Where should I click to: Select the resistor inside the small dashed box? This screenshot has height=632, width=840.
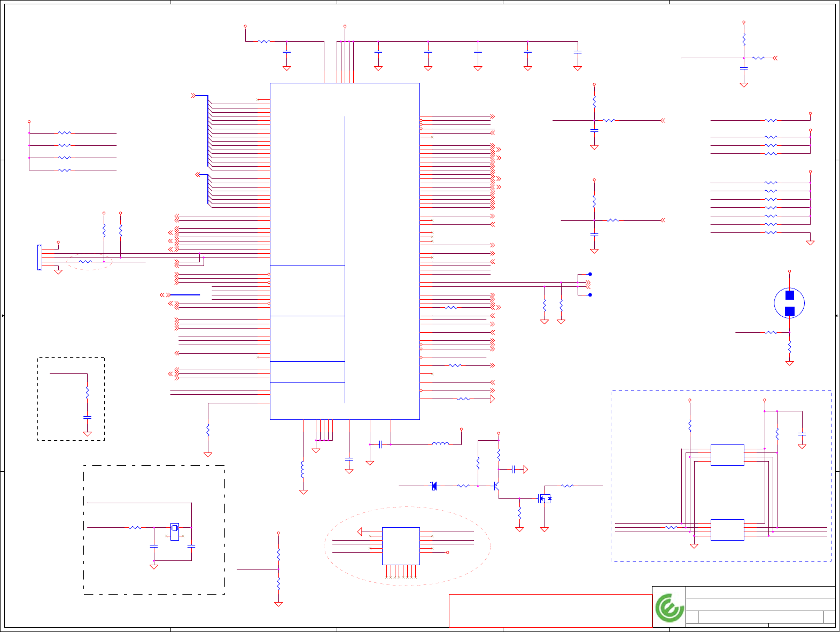tap(87, 393)
